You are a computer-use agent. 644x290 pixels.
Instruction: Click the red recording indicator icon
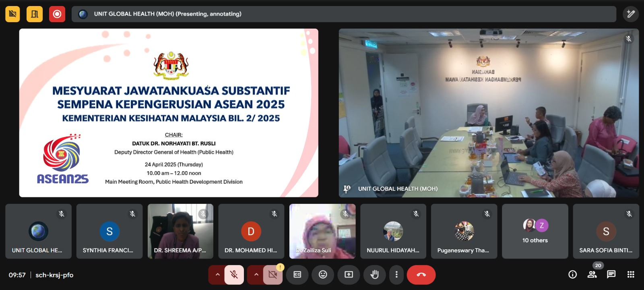[x=57, y=14]
